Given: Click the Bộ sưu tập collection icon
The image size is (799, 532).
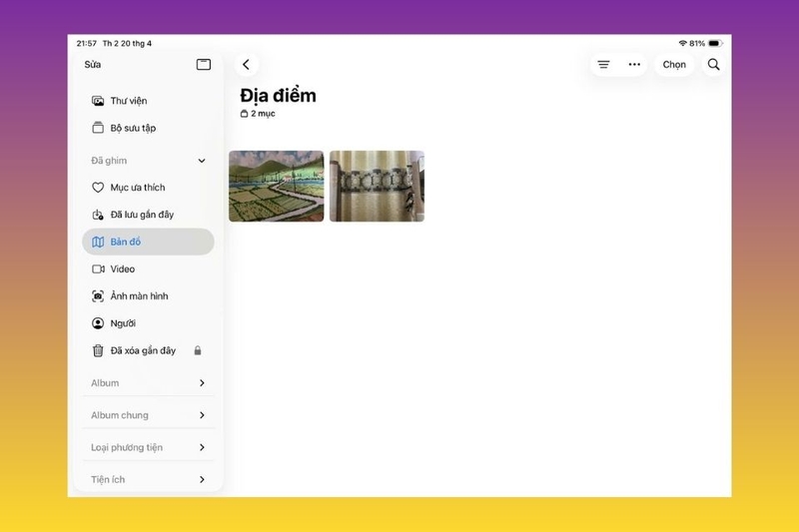Looking at the screenshot, I should (x=98, y=128).
